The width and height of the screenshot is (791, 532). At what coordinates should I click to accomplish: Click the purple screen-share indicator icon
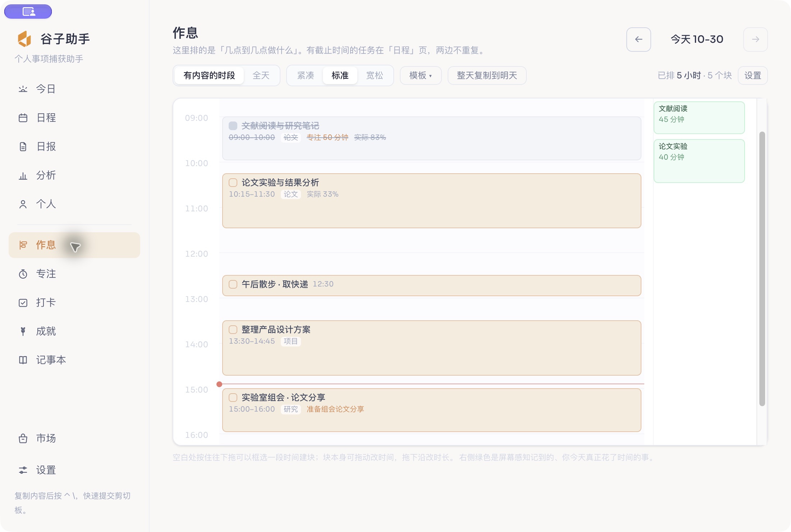(x=28, y=12)
